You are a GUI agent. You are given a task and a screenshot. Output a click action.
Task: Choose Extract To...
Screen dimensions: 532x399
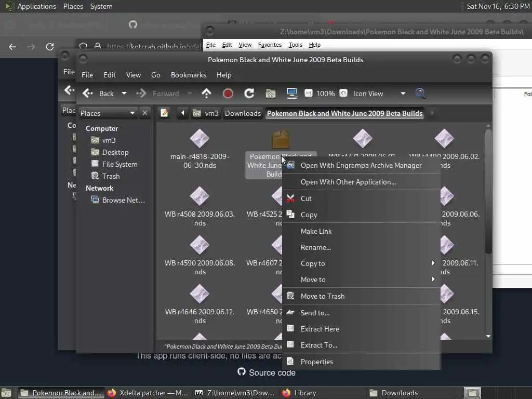pos(362,345)
